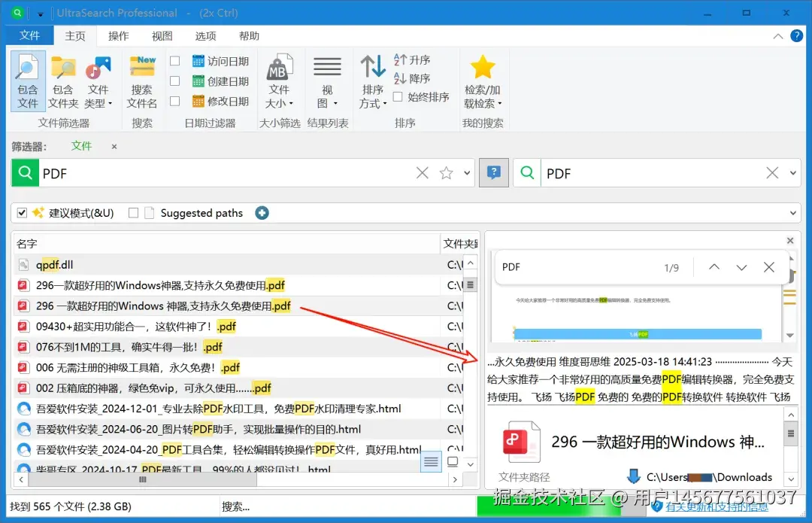This screenshot has height=523, width=812.
Task: Open 检索/加载检索 star tool
Action: [483, 79]
